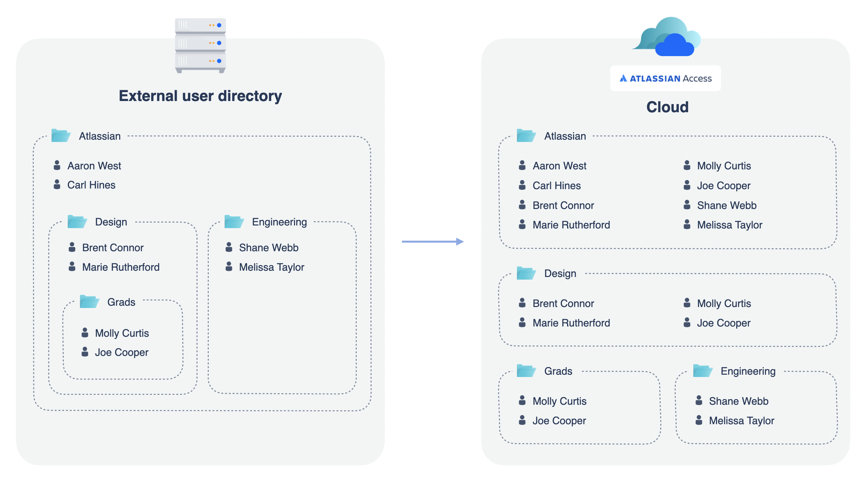Viewport: 868px width, 480px height.
Task: Click the Design folder icon in Cloud panel
Action: (526, 273)
